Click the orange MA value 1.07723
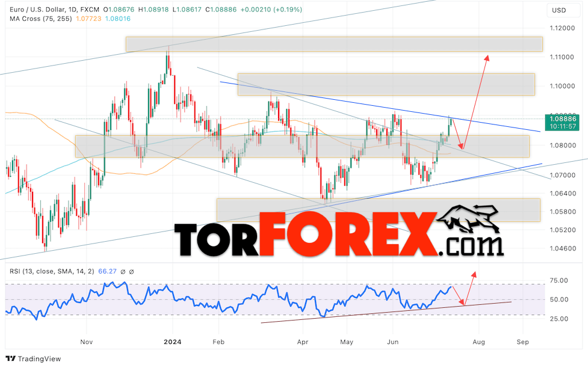 tap(88, 19)
